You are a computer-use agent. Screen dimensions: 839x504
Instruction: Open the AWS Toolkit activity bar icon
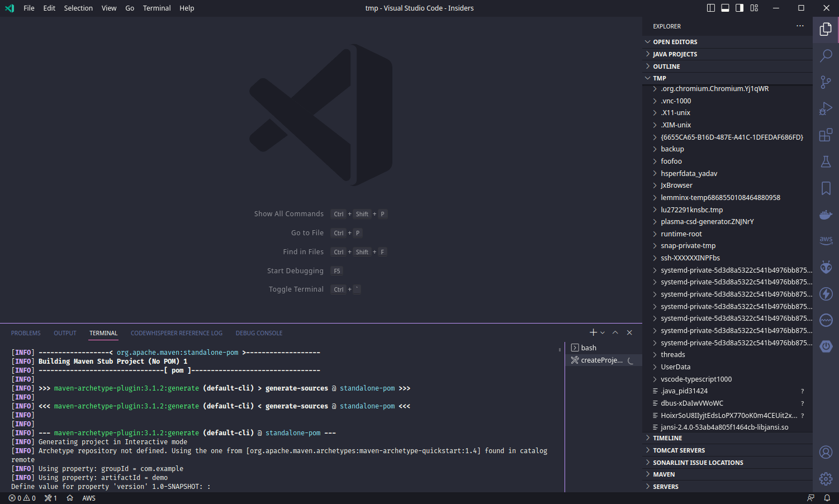click(x=826, y=240)
